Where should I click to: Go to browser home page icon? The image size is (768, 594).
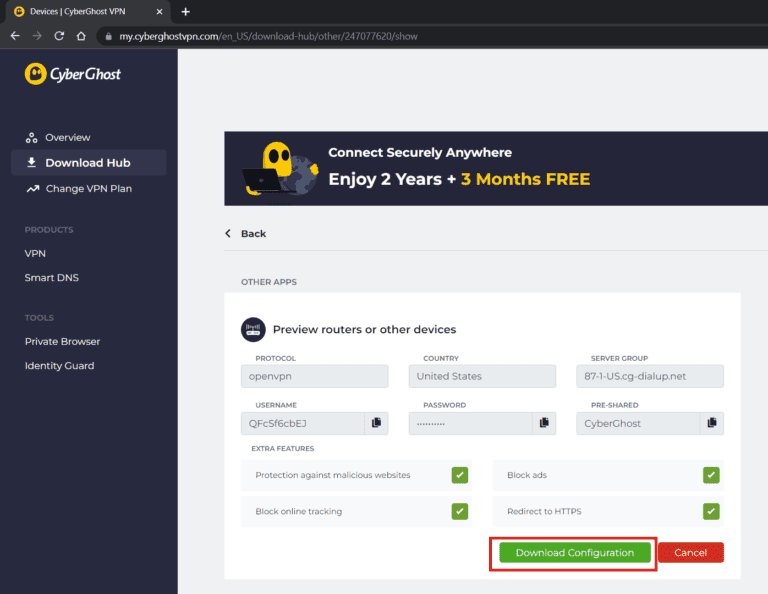(82, 35)
